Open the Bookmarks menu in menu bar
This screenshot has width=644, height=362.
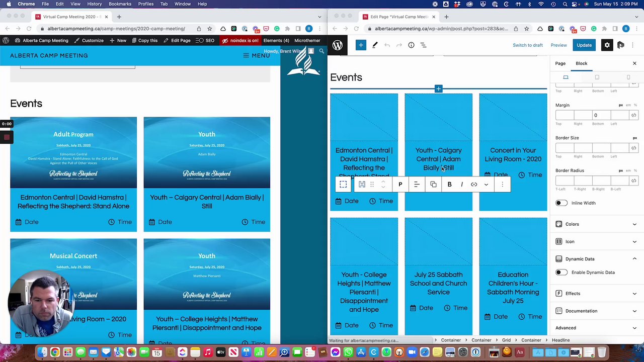[x=120, y=4]
